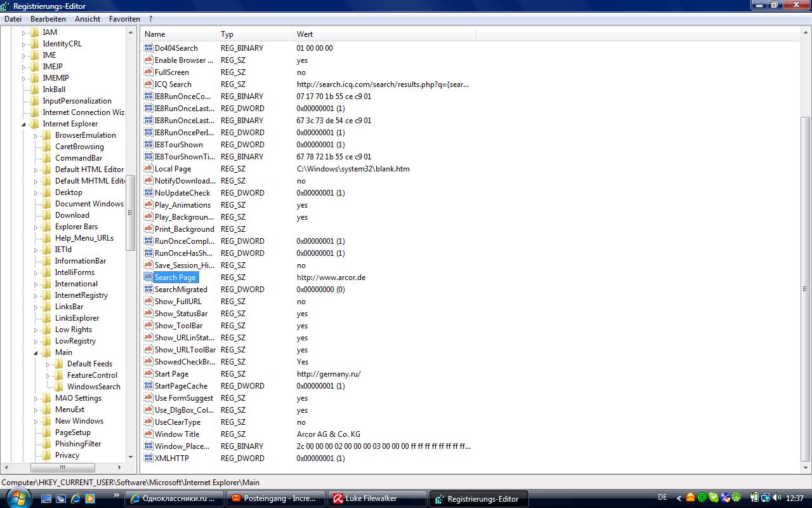Click the string icon beside Play_Animations

click(x=148, y=205)
